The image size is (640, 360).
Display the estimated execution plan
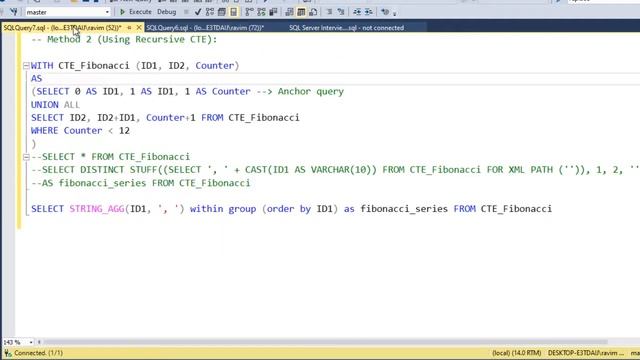[x=210, y=12]
